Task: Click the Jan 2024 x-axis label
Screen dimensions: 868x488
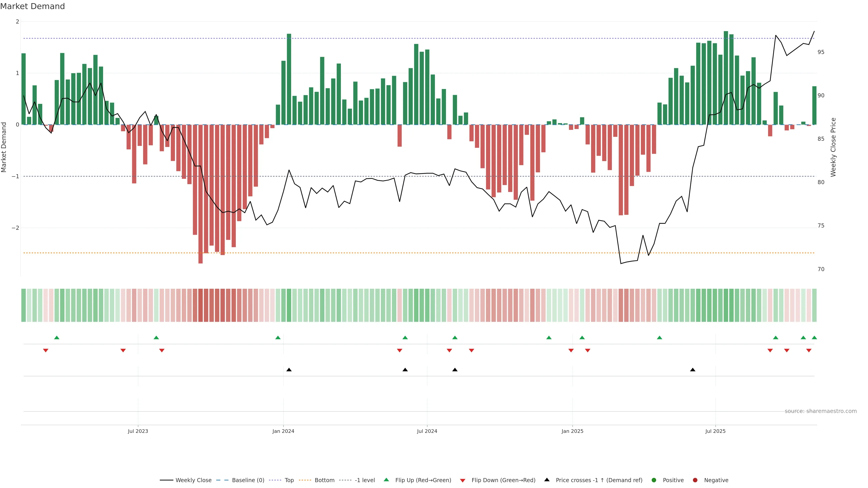Action: tap(283, 431)
